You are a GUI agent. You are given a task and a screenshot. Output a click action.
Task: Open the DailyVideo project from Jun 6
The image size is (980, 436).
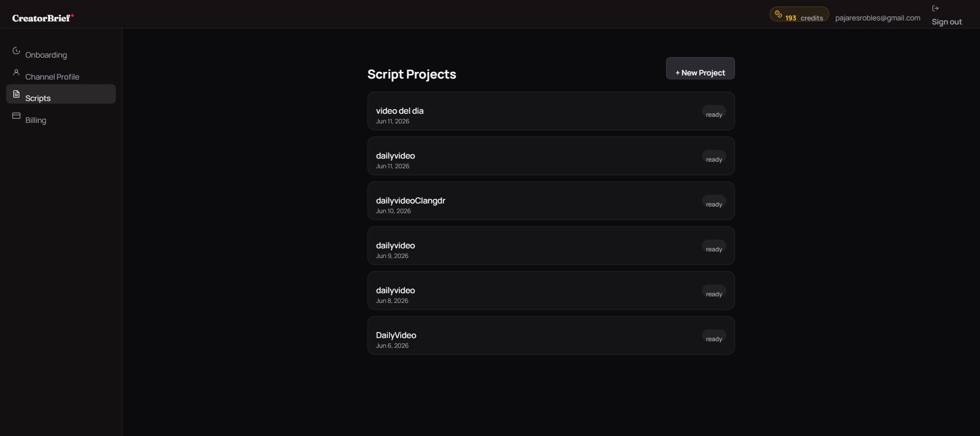tap(551, 336)
